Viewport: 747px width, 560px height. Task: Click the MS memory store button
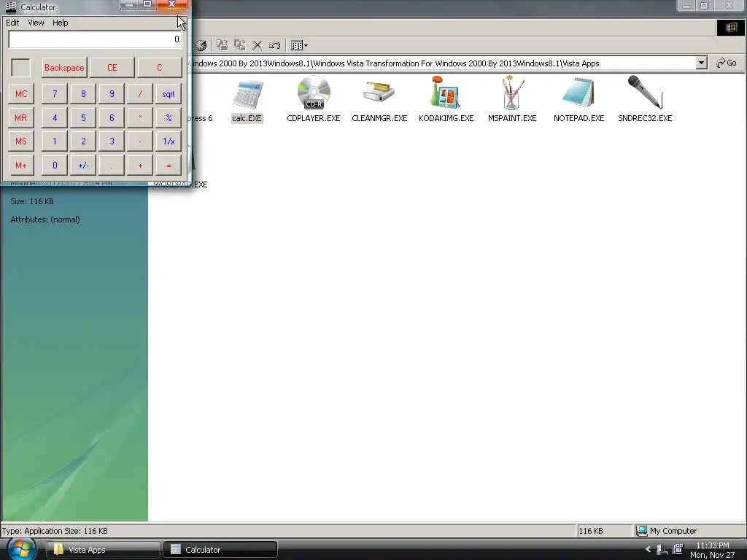(x=21, y=141)
